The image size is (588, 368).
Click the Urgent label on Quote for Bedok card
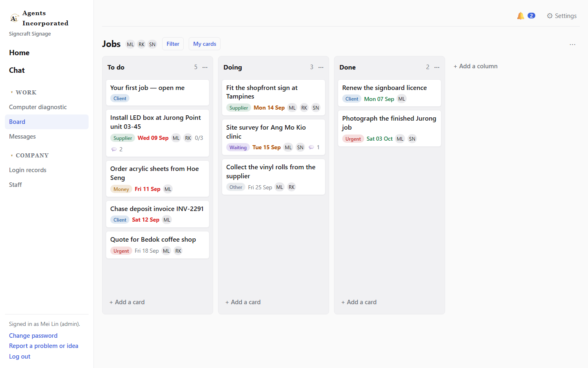(121, 251)
